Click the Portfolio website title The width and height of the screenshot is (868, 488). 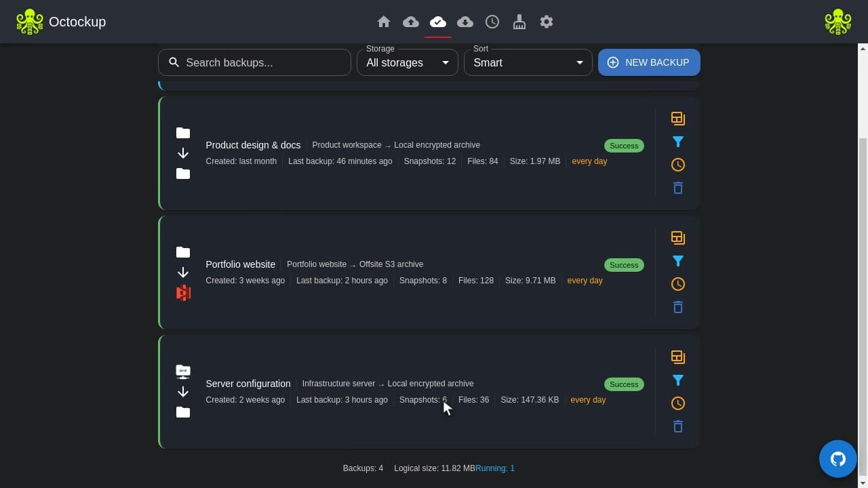coord(240,264)
